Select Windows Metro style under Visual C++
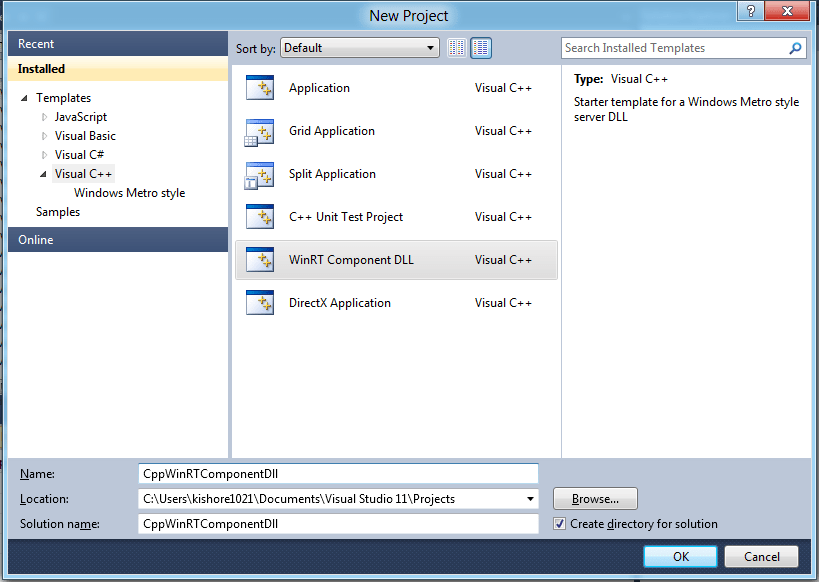Image resolution: width=819 pixels, height=582 pixels. click(x=130, y=193)
